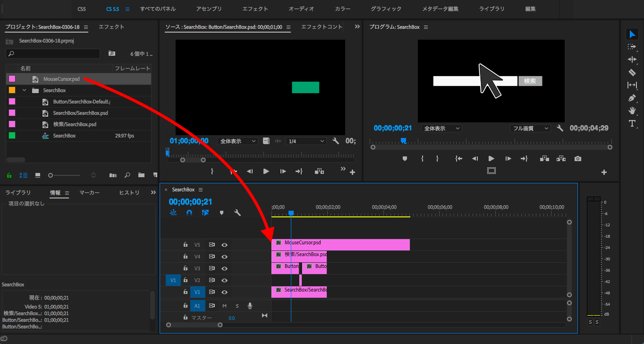
Task: Open フル画質 playback resolution dropdown
Action: [x=530, y=128]
